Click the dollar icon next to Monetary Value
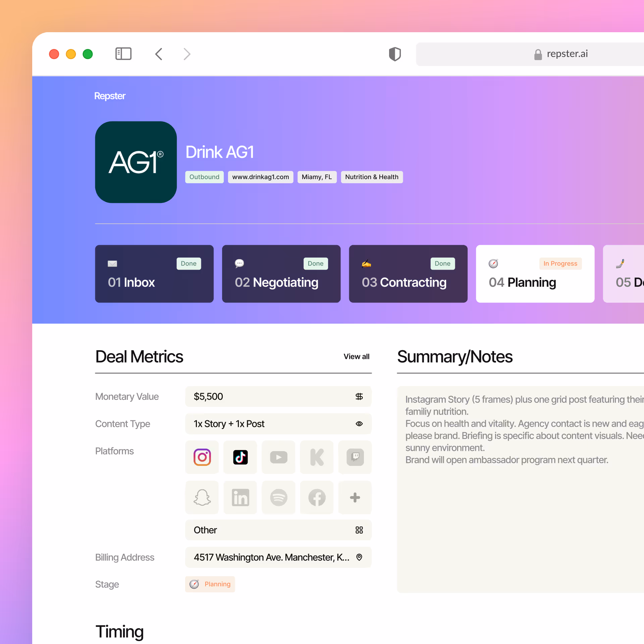The height and width of the screenshot is (644, 644). coord(359,396)
